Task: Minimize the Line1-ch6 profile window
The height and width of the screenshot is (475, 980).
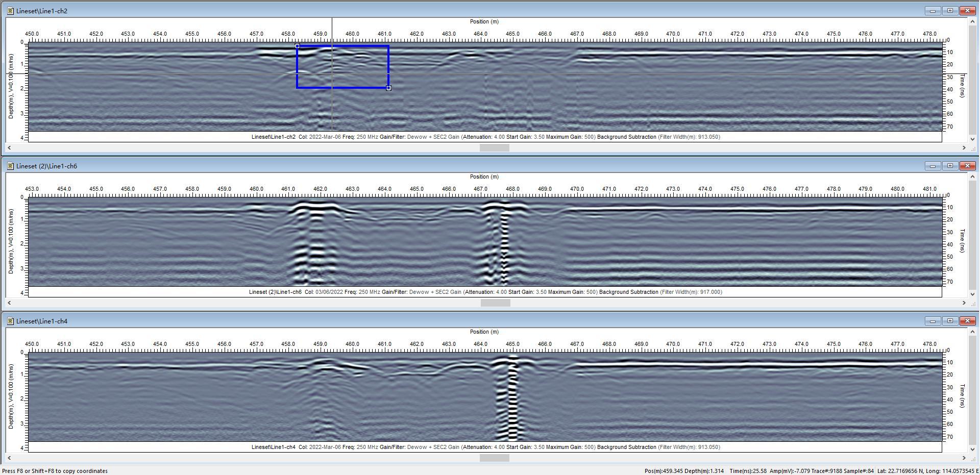Action: coord(933,166)
